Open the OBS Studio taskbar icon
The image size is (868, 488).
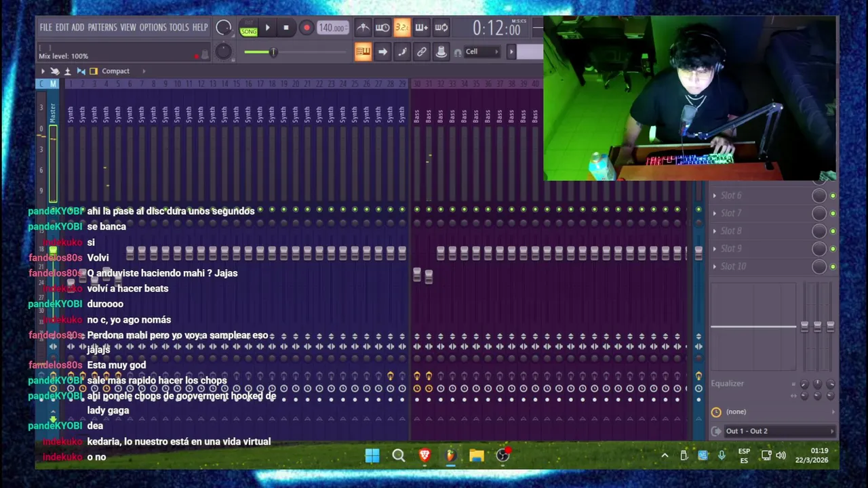pos(502,455)
